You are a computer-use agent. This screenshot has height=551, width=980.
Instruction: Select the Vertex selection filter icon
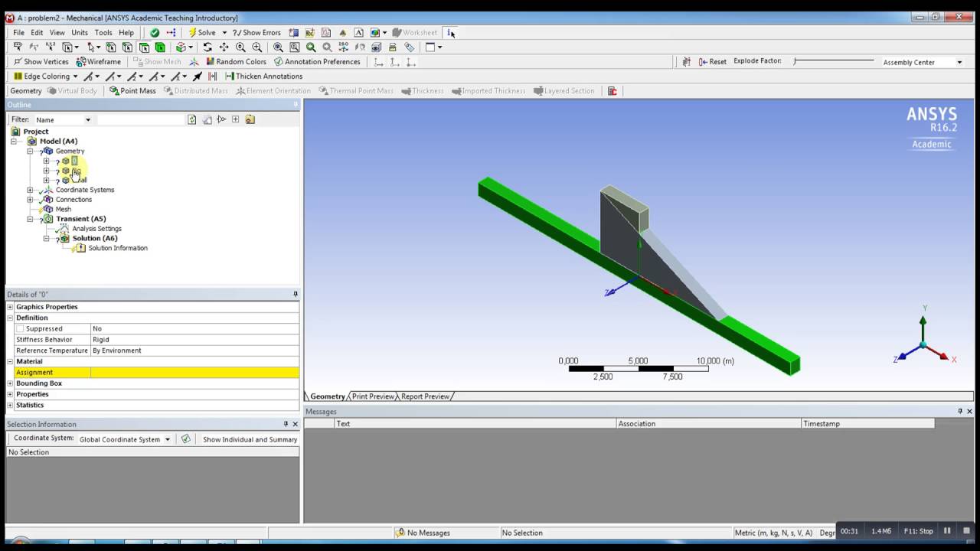click(111, 47)
